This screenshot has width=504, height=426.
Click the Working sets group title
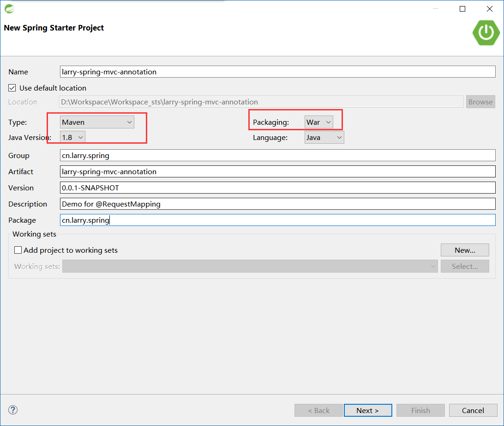pyautogui.click(x=35, y=234)
